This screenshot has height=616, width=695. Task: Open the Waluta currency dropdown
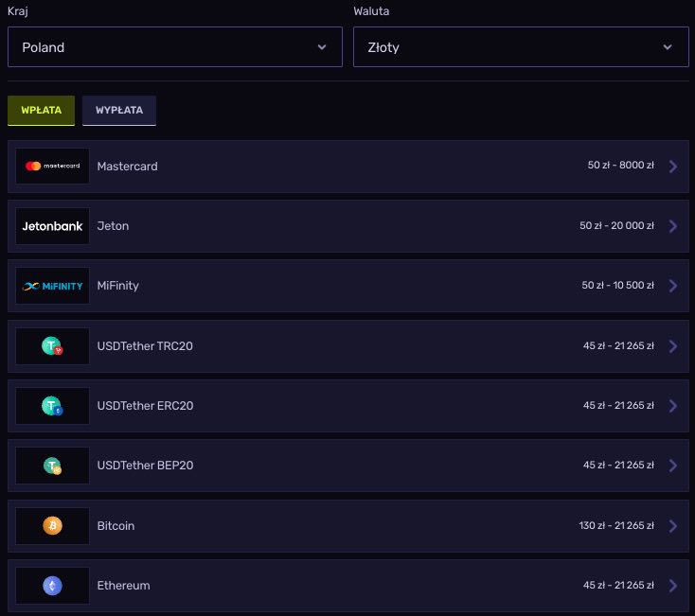(x=521, y=47)
